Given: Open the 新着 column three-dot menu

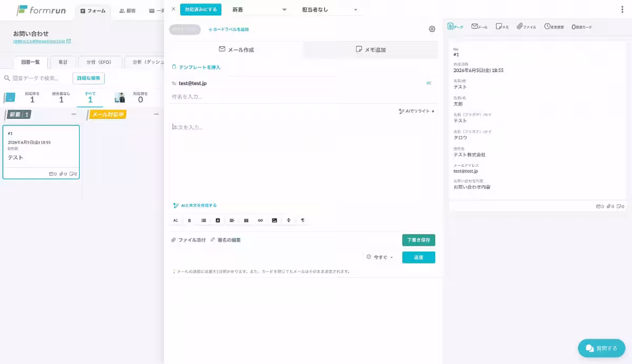Looking at the screenshot, I should pos(74,114).
